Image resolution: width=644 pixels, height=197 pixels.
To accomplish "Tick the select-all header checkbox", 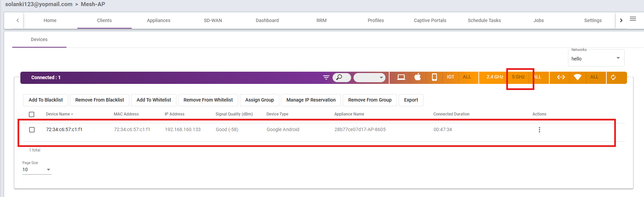I will point(32,114).
